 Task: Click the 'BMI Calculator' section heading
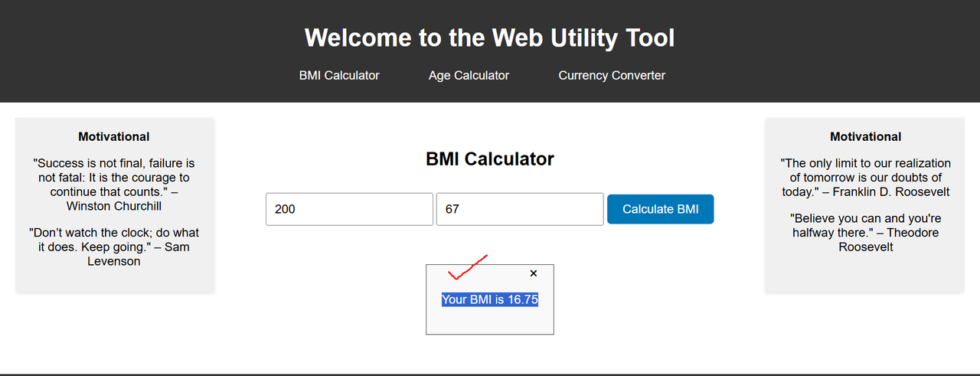[x=490, y=159]
